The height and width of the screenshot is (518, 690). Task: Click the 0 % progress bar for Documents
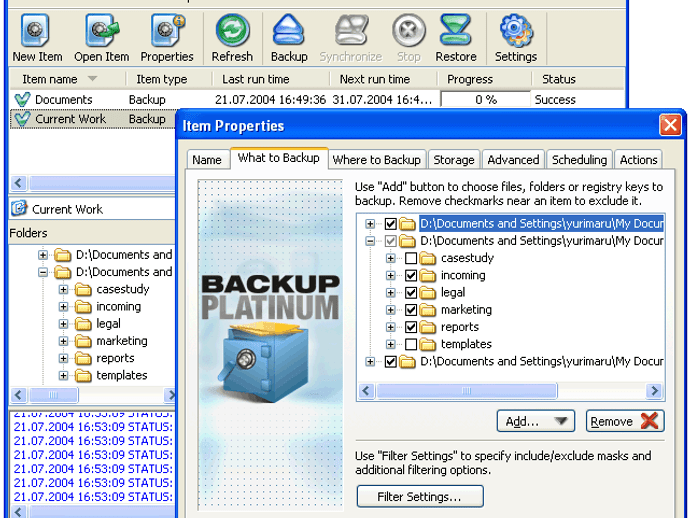(485, 99)
